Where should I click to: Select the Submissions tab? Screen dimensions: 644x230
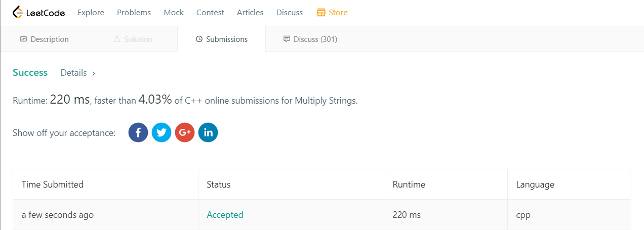pos(222,39)
